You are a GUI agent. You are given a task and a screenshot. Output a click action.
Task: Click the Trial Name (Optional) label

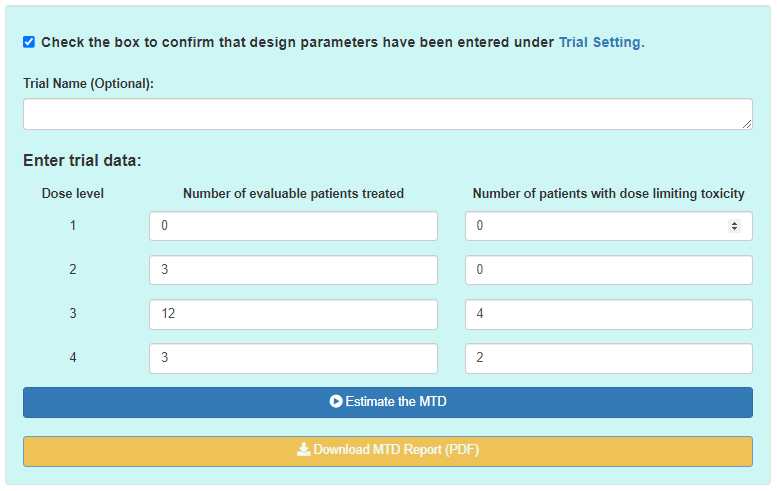pyautogui.click(x=88, y=84)
